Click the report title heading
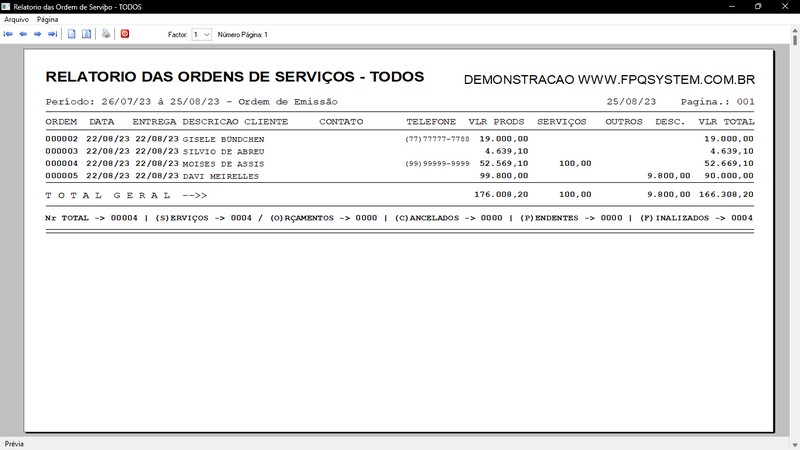 235,77
